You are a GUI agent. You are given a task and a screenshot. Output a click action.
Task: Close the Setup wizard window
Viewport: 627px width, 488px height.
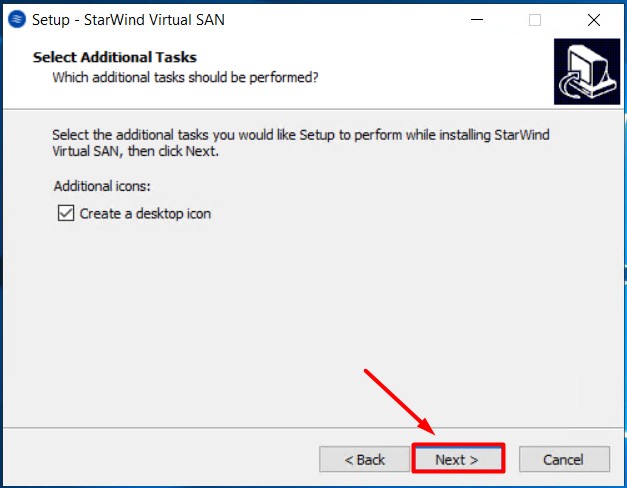tap(594, 19)
